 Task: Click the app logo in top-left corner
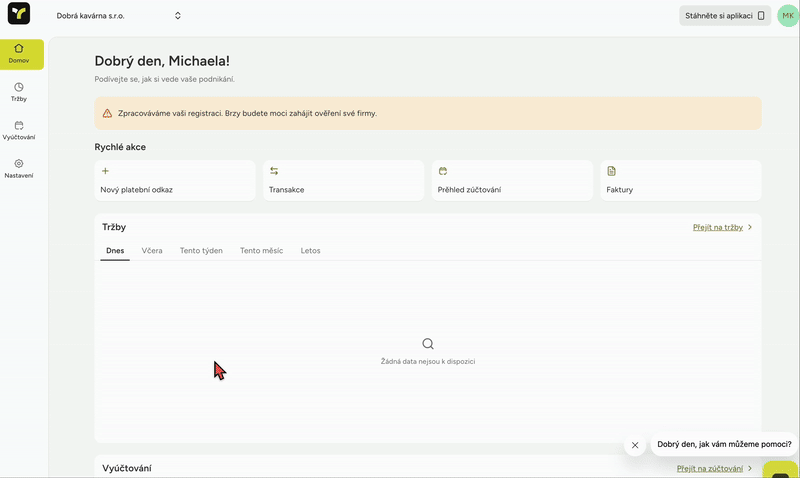click(19, 15)
